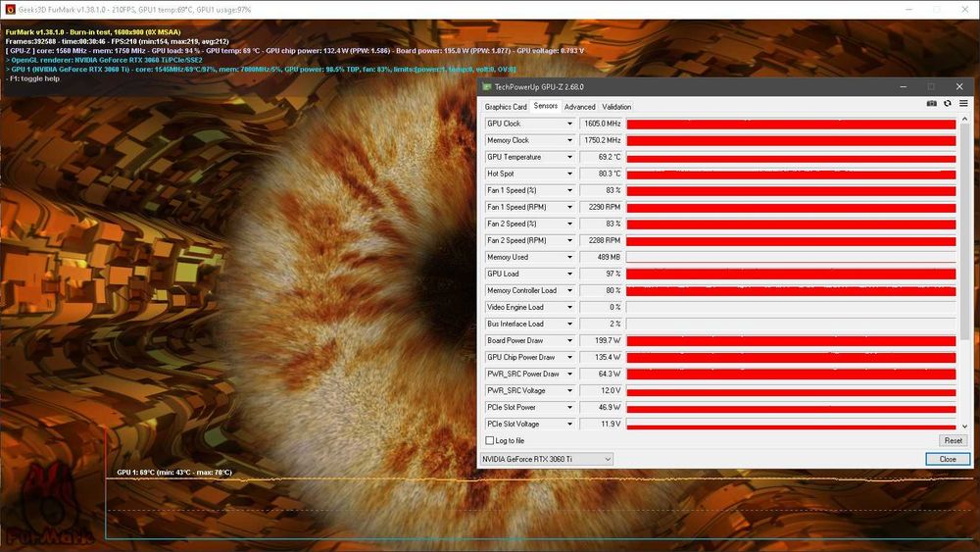The height and width of the screenshot is (552, 980).
Task: Open GPU Clock sensor dropdown
Action: tap(569, 124)
